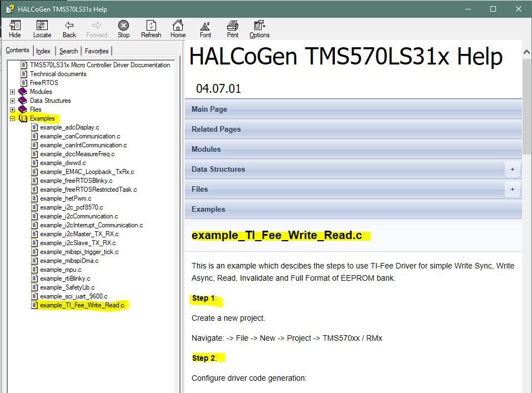Select example_freeRTOSBlinky.c entry
This screenshot has width=532, height=393.
click(x=76, y=181)
